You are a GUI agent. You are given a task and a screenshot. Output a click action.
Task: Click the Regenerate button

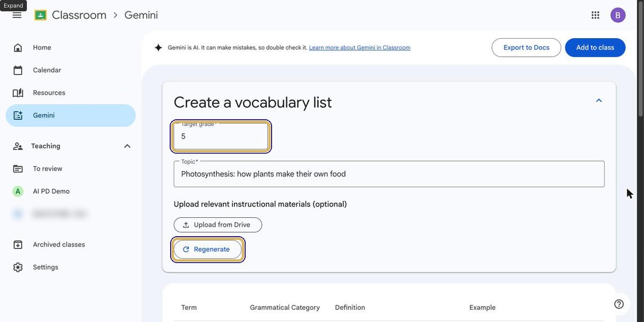208,250
